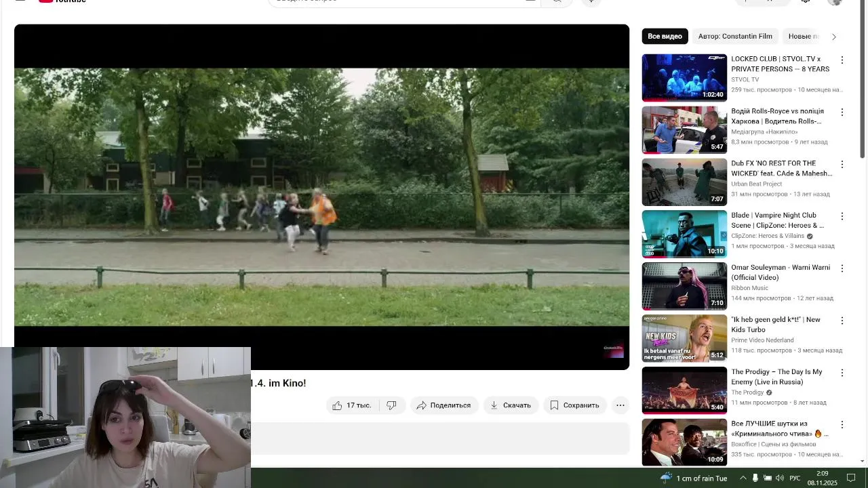
Task: Open the Windows notification center icon
Action: [x=851, y=479]
